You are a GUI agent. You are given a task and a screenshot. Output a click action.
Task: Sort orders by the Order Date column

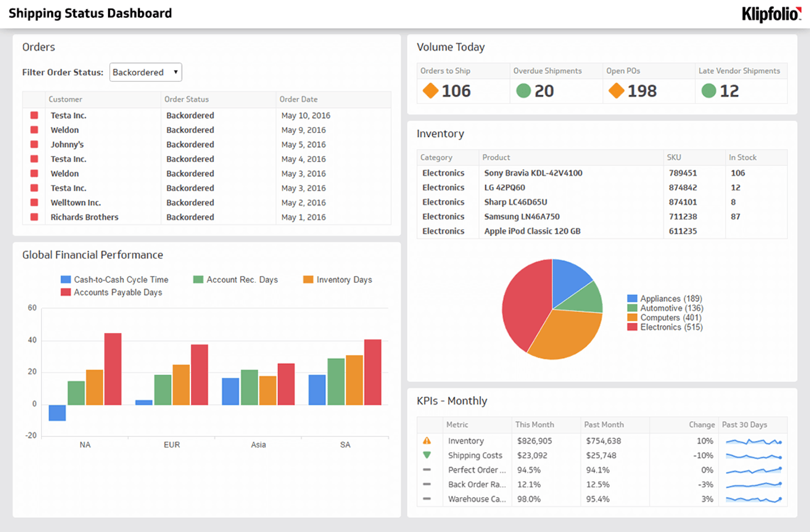pos(299,100)
